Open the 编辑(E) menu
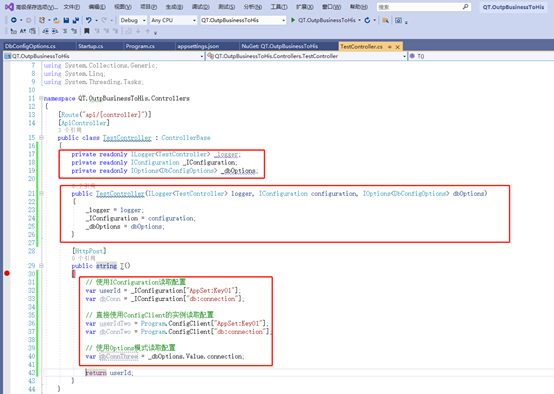This screenshot has width=554, height=394. (x=97, y=7)
